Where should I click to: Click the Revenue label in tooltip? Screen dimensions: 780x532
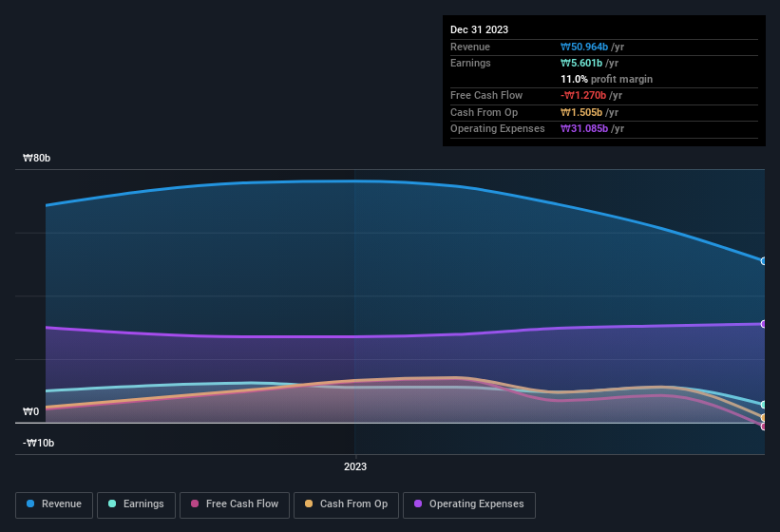click(470, 47)
